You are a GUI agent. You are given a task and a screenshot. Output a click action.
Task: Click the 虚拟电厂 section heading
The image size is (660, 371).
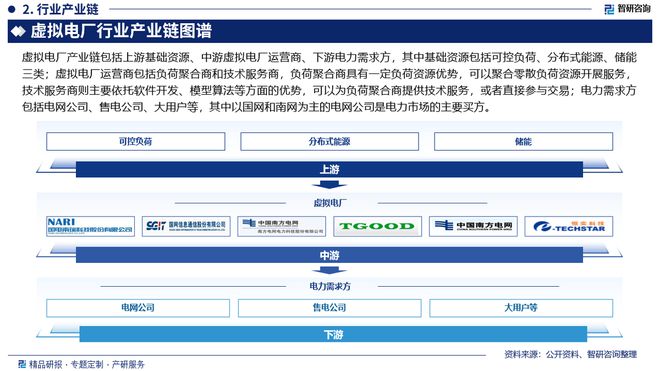(x=330, y=203)
